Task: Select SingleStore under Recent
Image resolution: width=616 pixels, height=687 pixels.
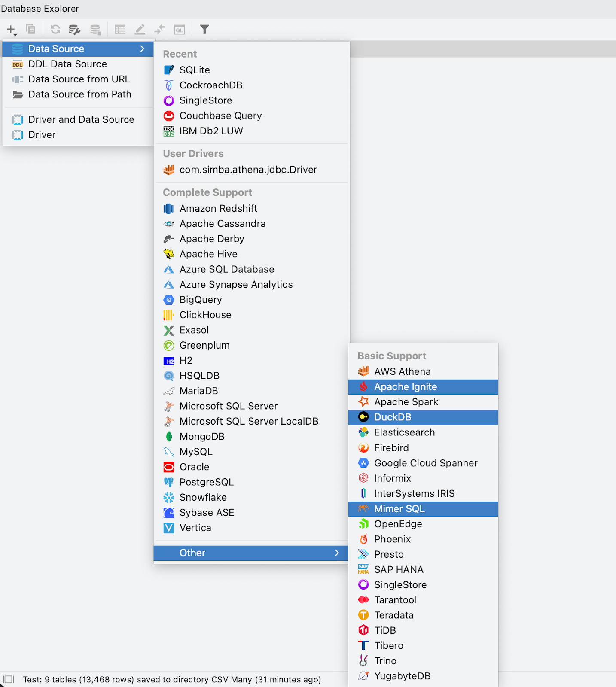Action: point(252,100)
